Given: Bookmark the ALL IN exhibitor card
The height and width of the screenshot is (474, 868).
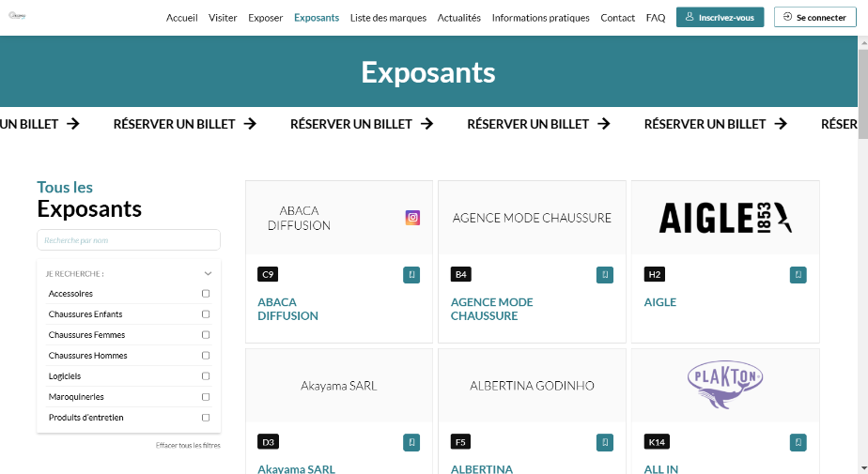Looking at the screenshot, I should [798, 442].
